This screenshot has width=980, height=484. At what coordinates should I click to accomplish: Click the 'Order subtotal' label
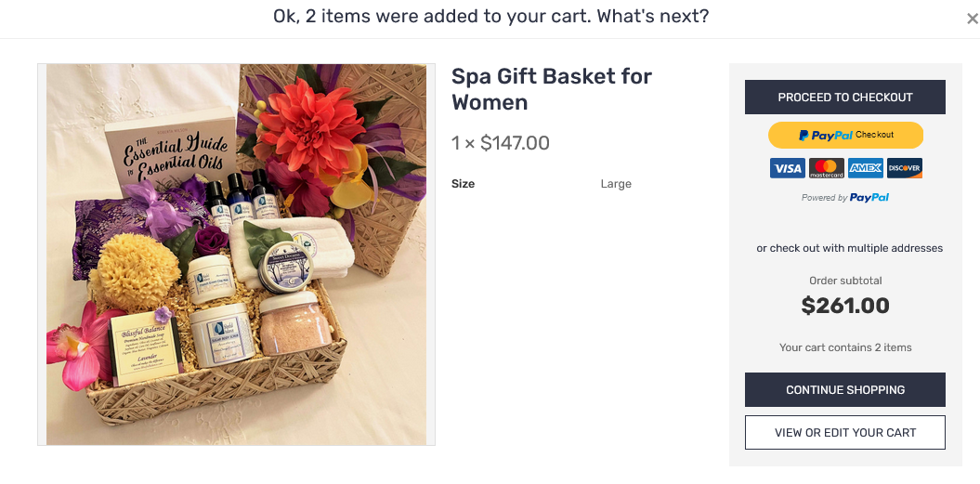pyautogui.click(x=845, y=281)
